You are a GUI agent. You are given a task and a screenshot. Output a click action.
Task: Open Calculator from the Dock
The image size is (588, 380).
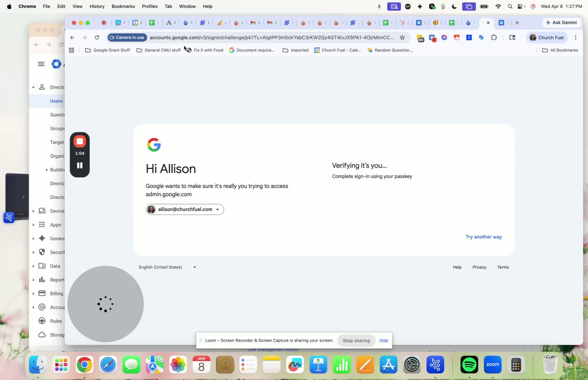click(516, 364)
